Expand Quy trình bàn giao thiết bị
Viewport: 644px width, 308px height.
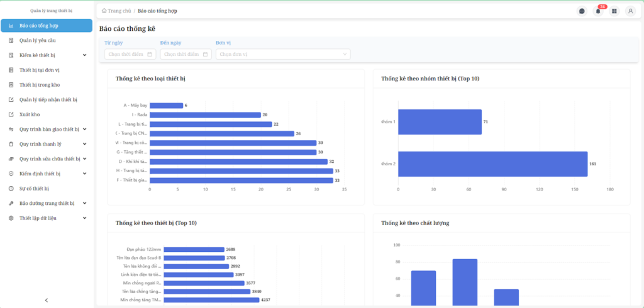click(84, 129)
